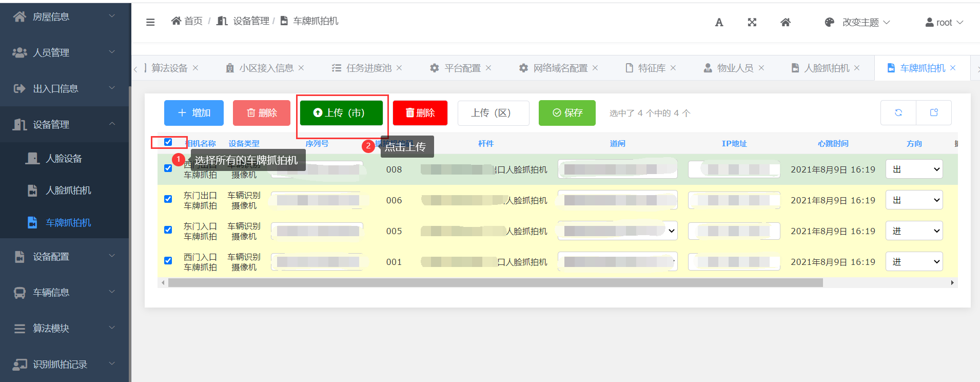Uncheck the row with serial 001
Image resolution: width=980 pixels, height=382 pixels.
[x=168, y=261]
